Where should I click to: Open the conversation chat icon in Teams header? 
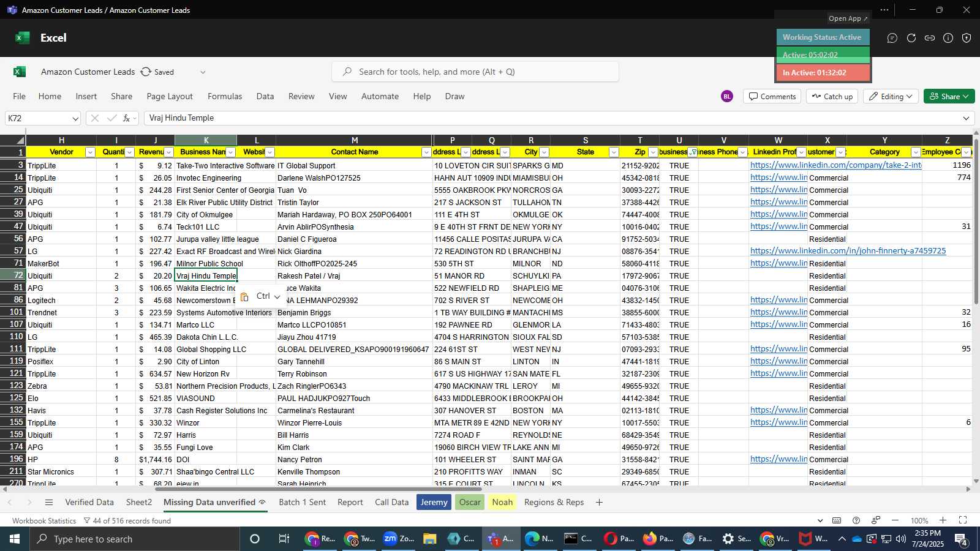892,38
